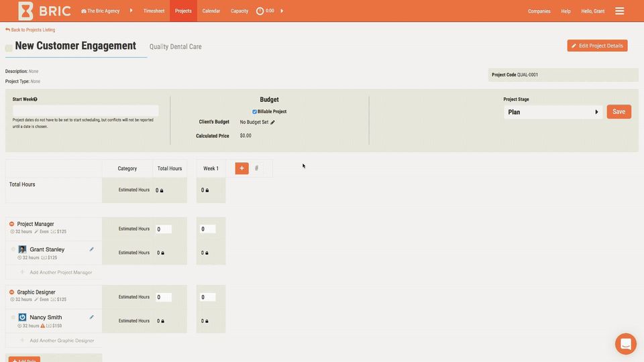Screen dimensions: 644x362
Task: Save the project stage
Action: click(x=619, y=112)
